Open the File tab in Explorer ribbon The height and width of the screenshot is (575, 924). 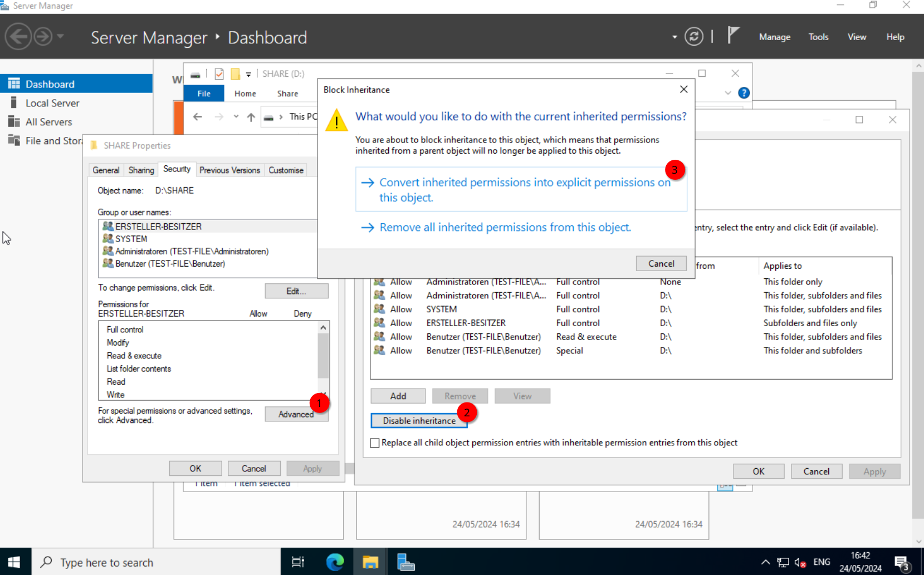pyautogui.click(x=204, y=94)
